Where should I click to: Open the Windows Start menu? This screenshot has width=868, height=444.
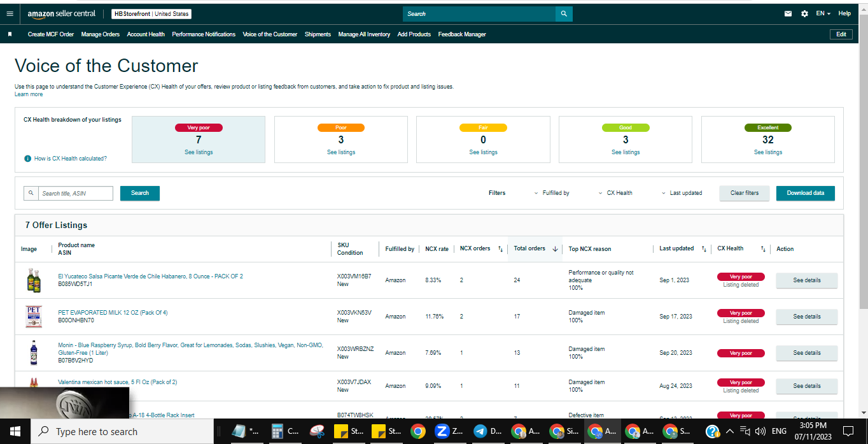pyautogui.click(x=15, y=431)
